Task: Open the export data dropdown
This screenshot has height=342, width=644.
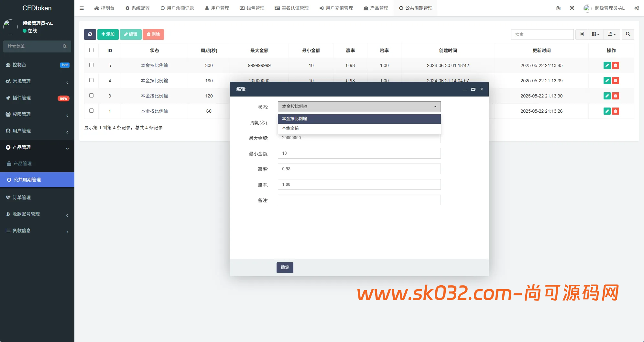Action: point(612,34)
